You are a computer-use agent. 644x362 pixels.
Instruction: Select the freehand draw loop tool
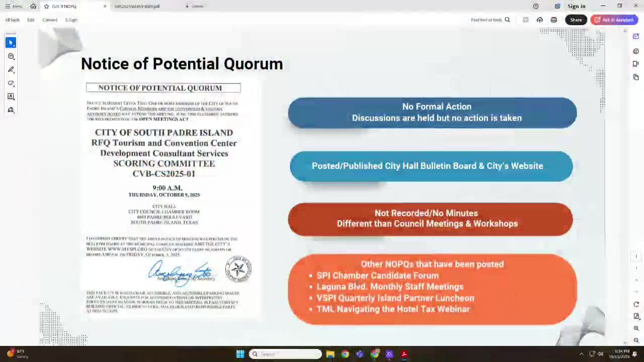[x=11, y=83]
